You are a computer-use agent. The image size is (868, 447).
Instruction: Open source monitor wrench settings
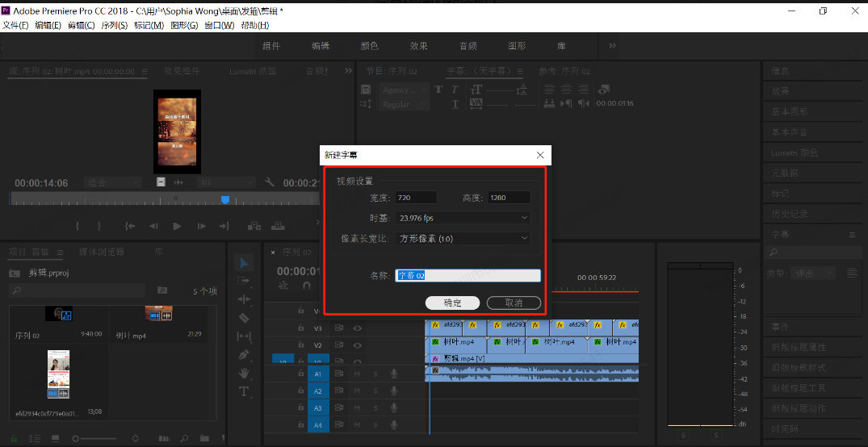click(270, 182)
